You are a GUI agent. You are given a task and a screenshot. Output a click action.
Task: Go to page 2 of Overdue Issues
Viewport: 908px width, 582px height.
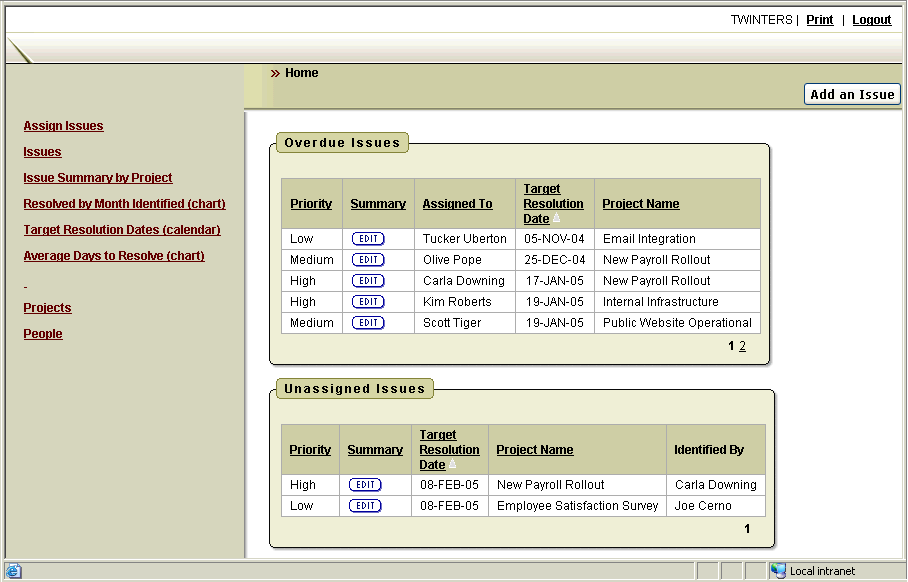(x=743, y=346)
